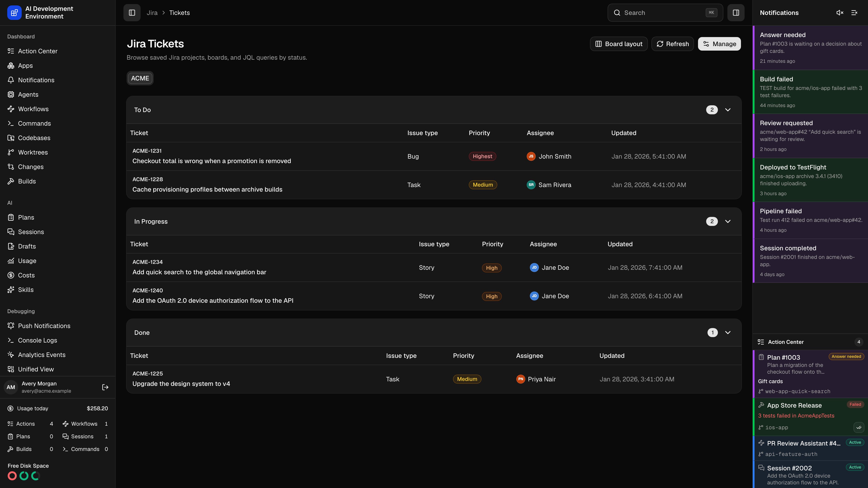Image resolution: width=868 pixels, height=488 pixels.
Task: Click the Board layout button
Action: [x=619, y=44]
